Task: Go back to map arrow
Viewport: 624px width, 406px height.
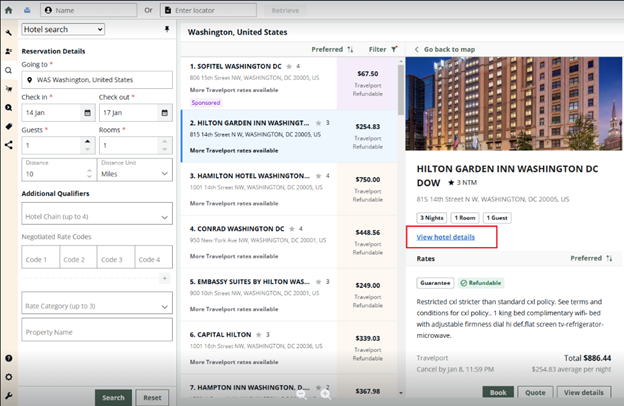Action: coord(416,49)
